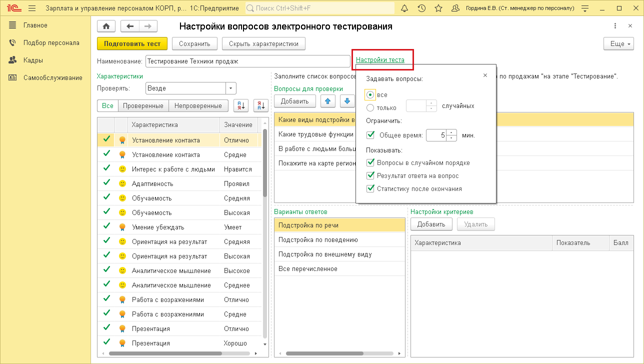Image resolution: width=644 pixels, height=364 pixels.
Task: Click the Сохранить button
Action: pos(194,44)
